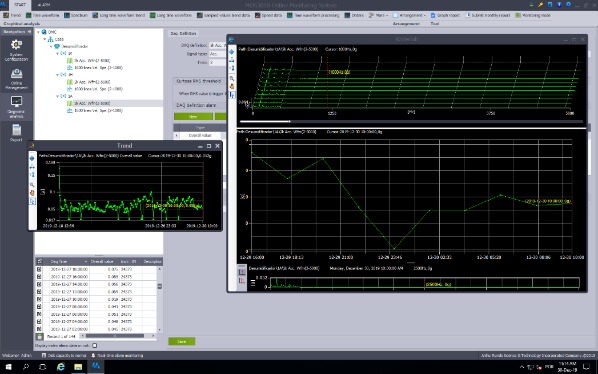
Task: Open File Explorer from the taskbar
Action: (78, 367)
